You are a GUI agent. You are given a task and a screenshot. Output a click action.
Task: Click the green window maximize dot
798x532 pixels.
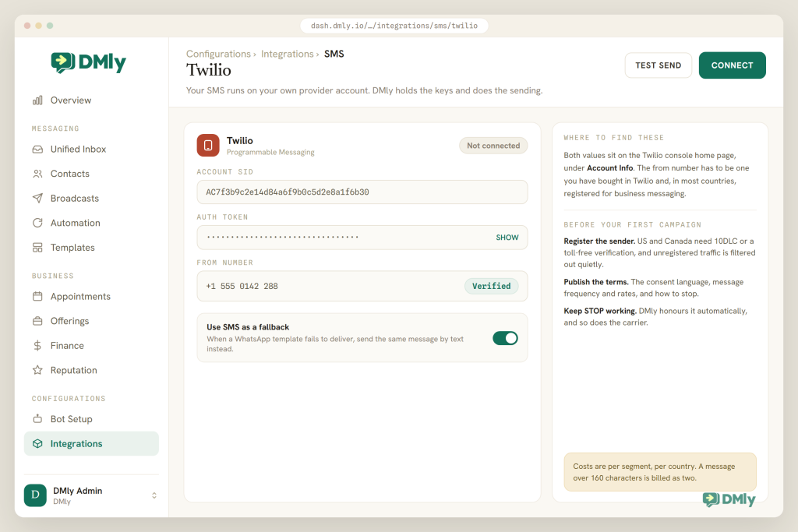[50, 26]
